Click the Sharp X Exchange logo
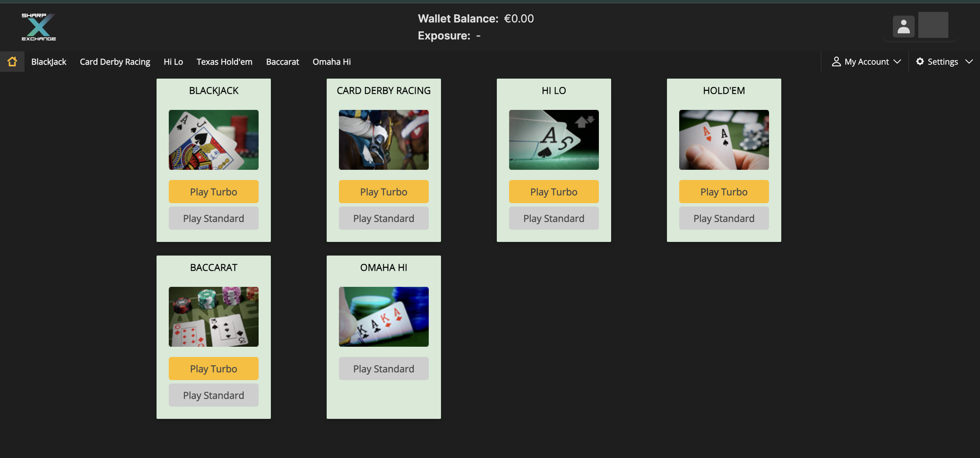 tap(38, 27)
